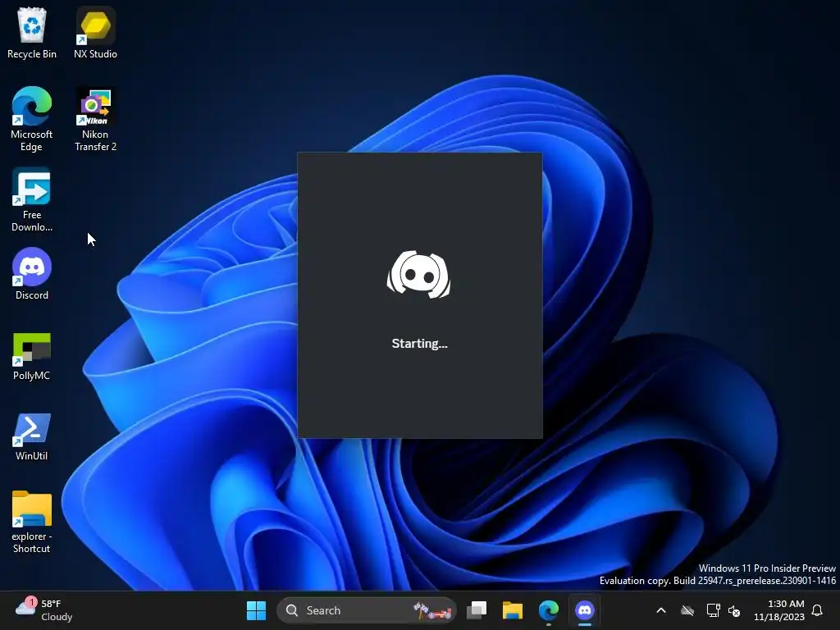Select the Discord desktop shortcut
The width and height of the screenshot is (840, 630).
(x=32, y=274)
